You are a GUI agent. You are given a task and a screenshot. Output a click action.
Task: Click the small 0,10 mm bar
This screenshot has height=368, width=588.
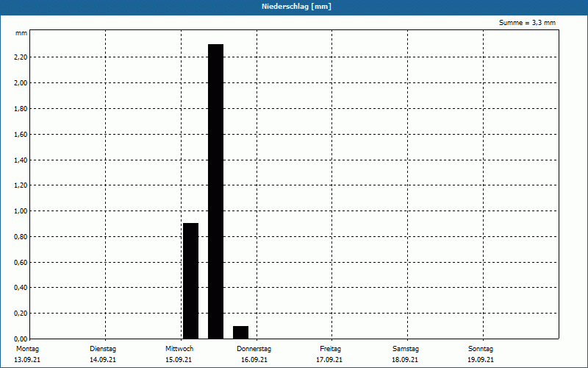pyautogui.click(x=241, y=333)
